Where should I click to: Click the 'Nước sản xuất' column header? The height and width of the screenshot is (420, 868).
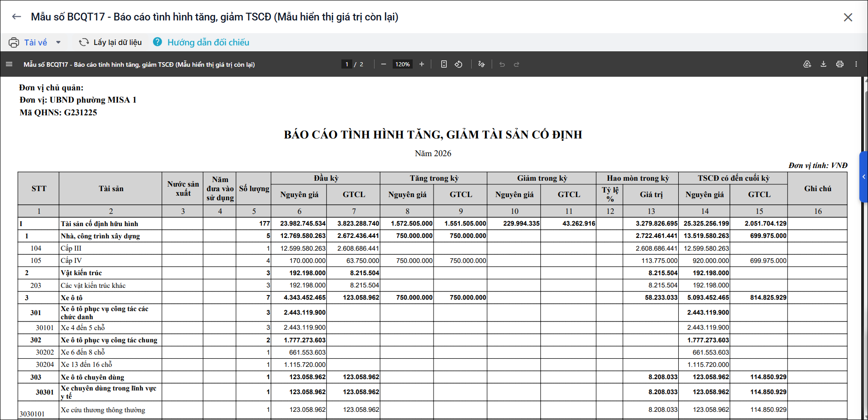[183, 188]
